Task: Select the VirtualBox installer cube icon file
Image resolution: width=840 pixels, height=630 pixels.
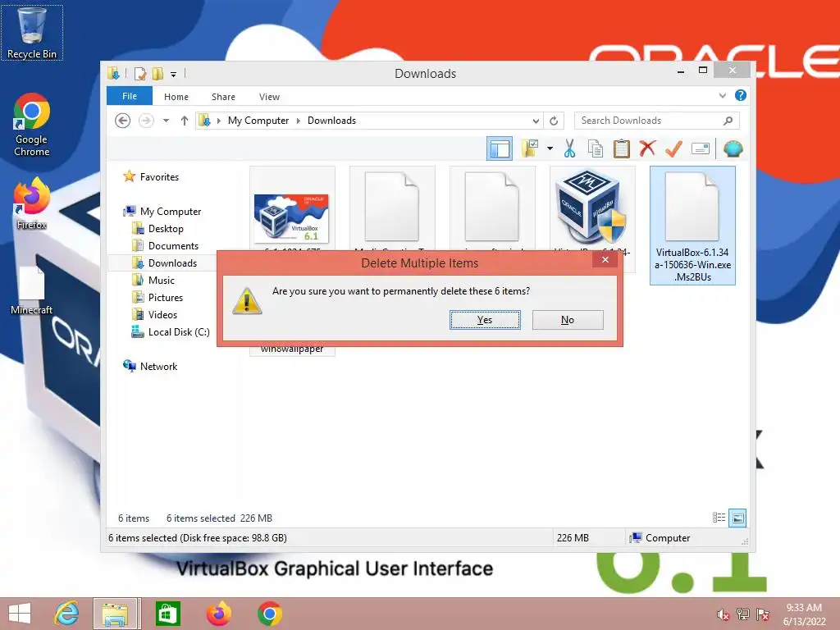Action: [x=591, y=206]
